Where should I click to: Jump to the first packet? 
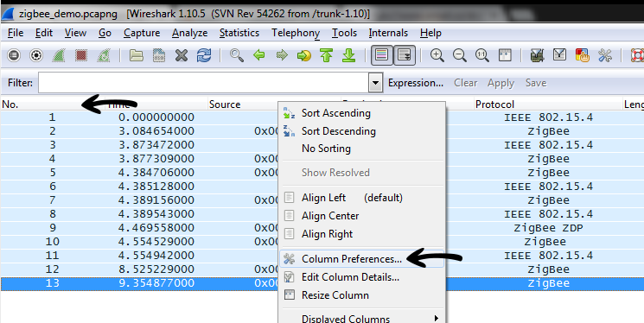click(x=326, y=55)
